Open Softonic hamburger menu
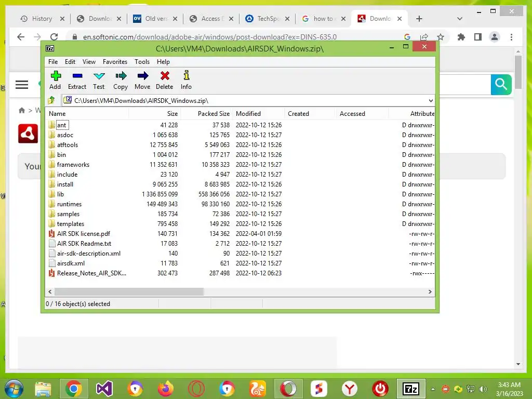This screenshot has width=532, height=399. [x=22, y=85]
